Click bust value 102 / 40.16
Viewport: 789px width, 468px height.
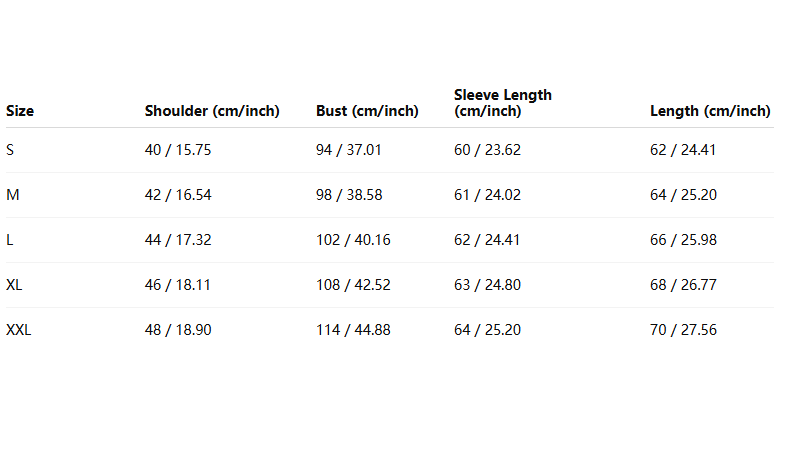pyautogui.click(x=353, y=240)
